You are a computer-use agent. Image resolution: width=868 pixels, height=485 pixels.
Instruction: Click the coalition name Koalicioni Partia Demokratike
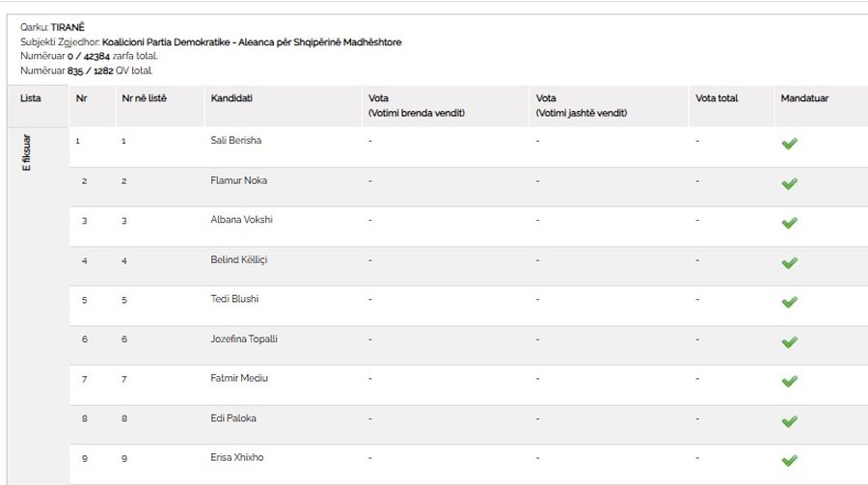pyautogui.click(x=166, y=42)
